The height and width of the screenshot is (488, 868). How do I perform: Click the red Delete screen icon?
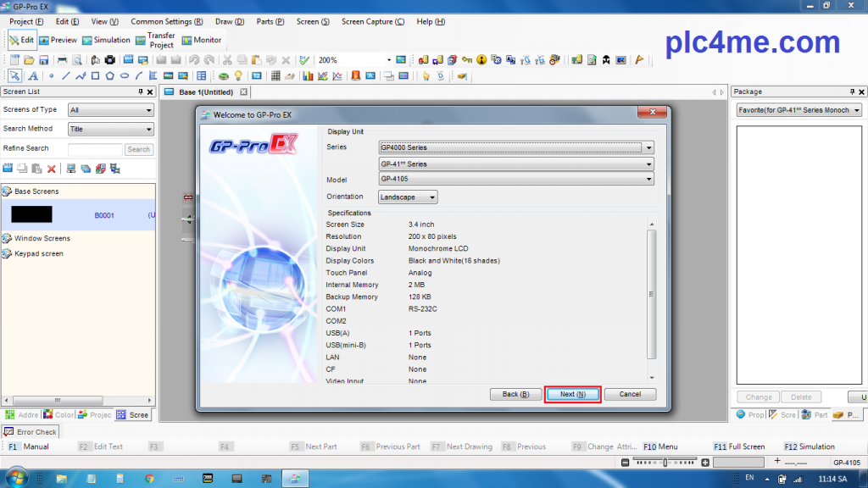coord(52,169)
